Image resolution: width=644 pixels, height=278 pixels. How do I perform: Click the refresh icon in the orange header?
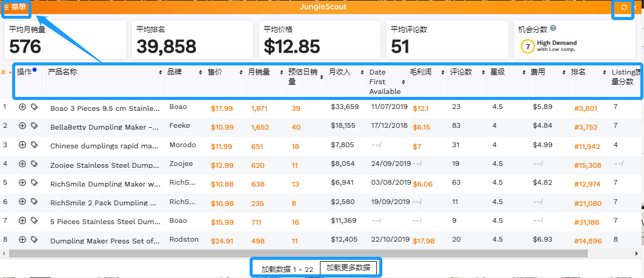[x=624, y=7]
